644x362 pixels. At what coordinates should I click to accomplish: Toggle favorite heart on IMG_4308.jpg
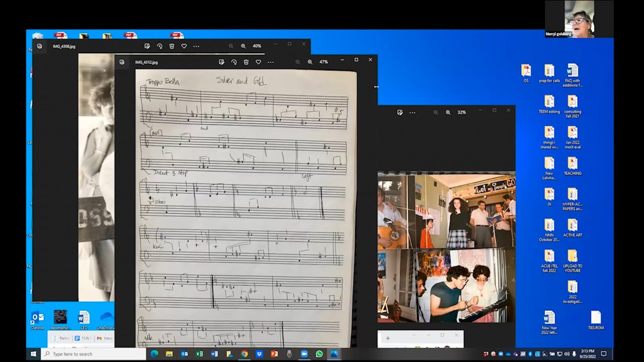pyautogui.click(x=184, y=46)
